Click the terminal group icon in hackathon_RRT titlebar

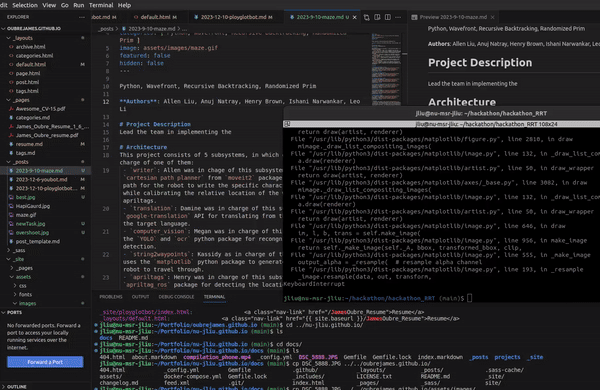(287, 124)
